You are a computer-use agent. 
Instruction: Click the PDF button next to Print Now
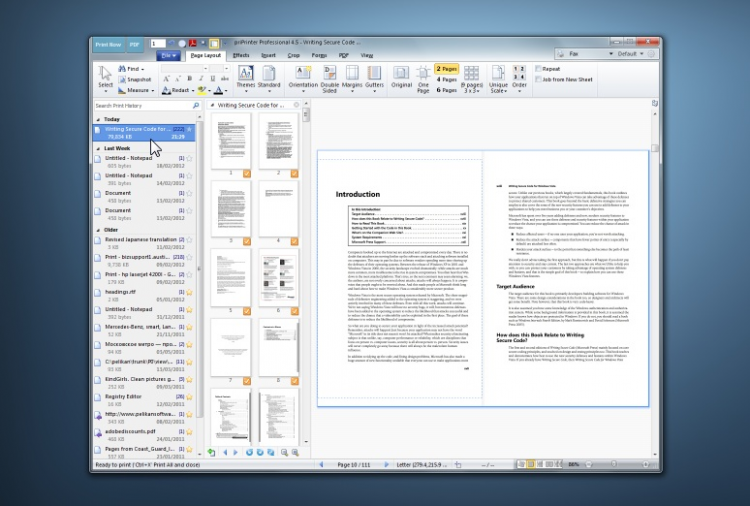coord(134,44)
